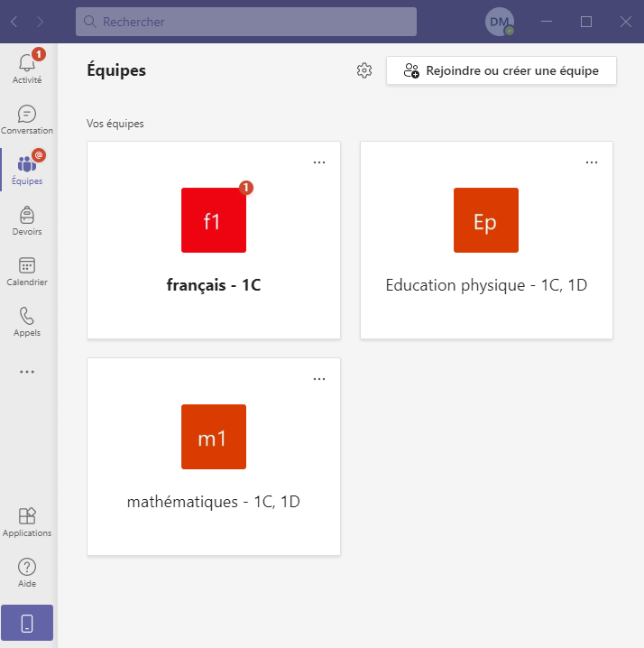The image size is (644, 648).
Task: Click the mobile app download icon
Action: 27,623
